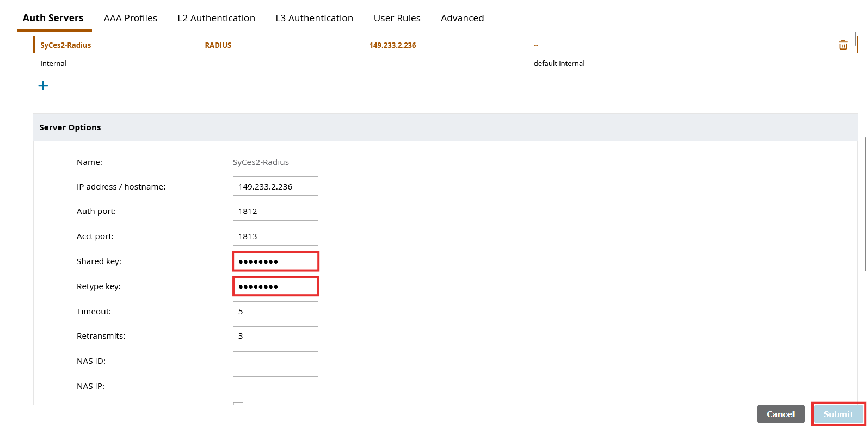Select the User Rules tab

397,18
